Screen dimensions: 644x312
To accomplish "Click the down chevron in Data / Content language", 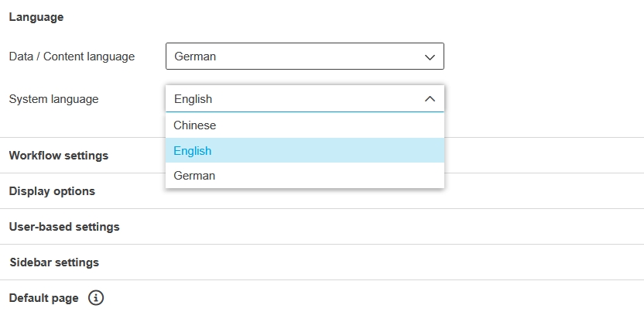I will point(430,57).
